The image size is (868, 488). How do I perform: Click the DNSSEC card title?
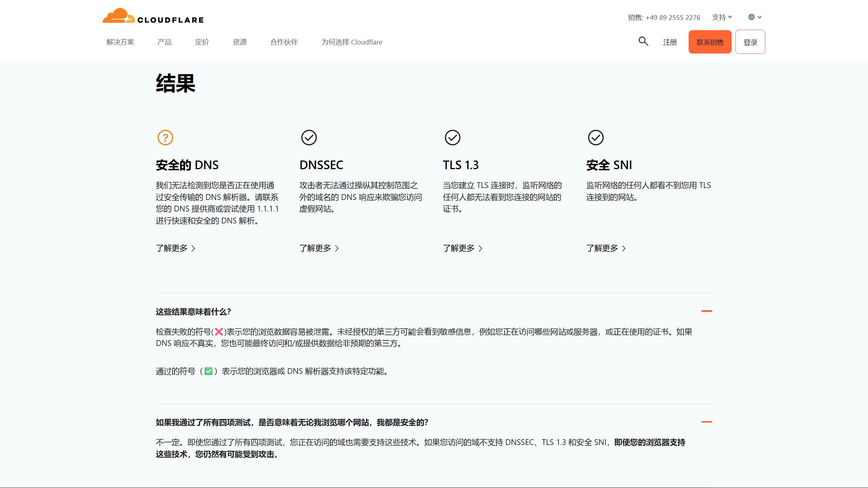321,165
